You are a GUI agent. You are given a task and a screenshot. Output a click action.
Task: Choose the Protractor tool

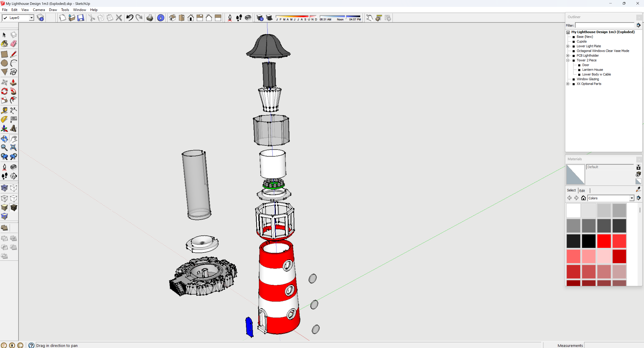tap(4, 119)
